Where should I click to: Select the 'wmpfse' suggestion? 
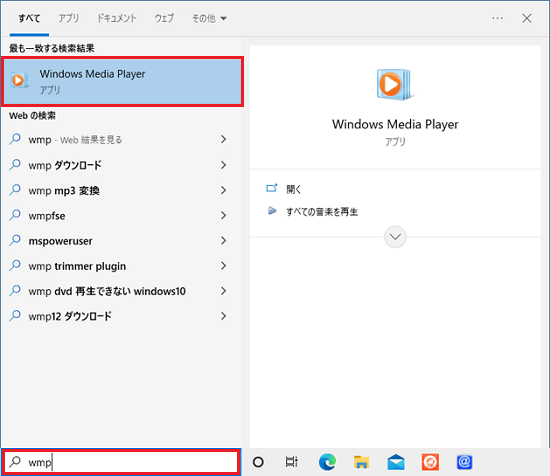(x=118, y=216)
